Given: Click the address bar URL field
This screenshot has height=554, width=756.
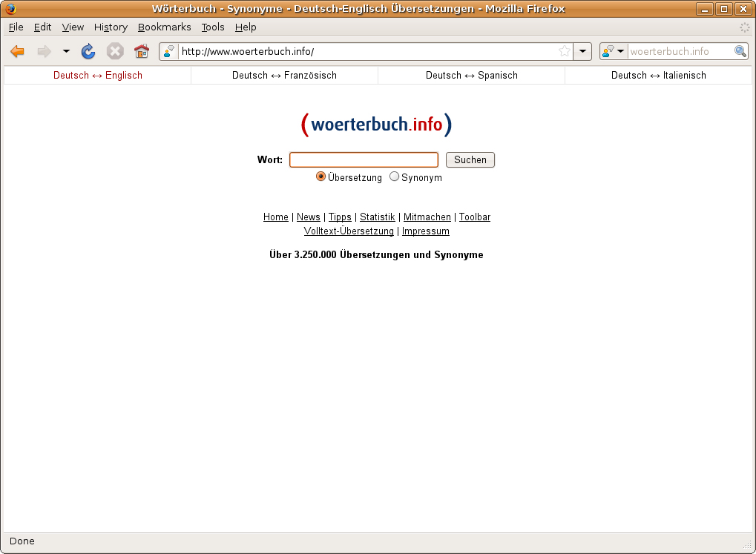Looking at the screenshot, I should point(368,51).
